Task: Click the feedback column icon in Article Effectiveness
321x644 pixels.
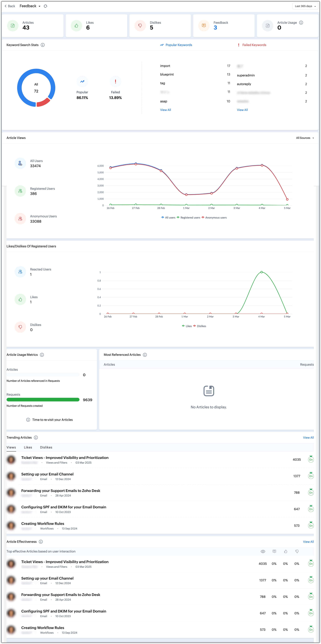Action: [x=274, y=551]
